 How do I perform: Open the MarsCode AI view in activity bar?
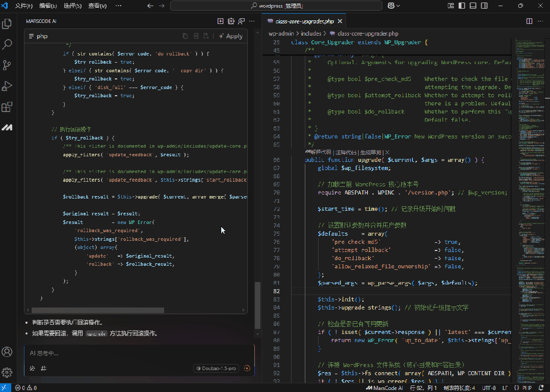(7, 127)
